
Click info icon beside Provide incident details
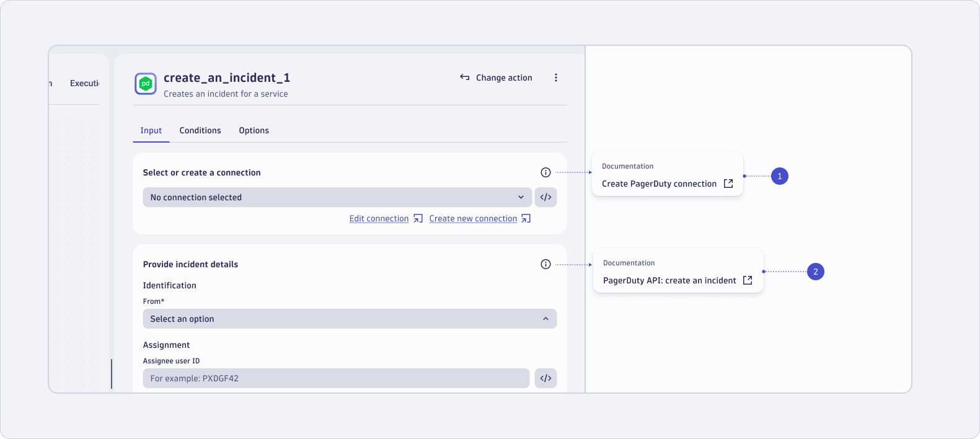click(x=545, y=264)
